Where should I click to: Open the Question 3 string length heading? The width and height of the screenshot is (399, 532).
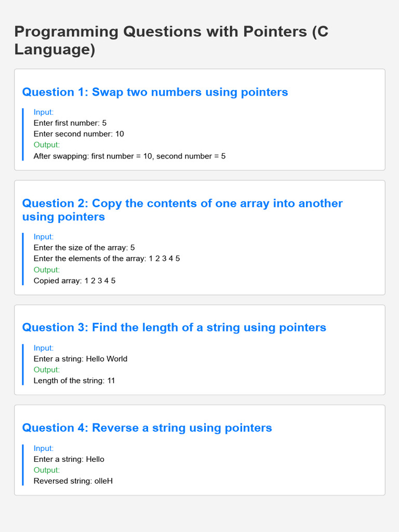[x=174, y=327]
